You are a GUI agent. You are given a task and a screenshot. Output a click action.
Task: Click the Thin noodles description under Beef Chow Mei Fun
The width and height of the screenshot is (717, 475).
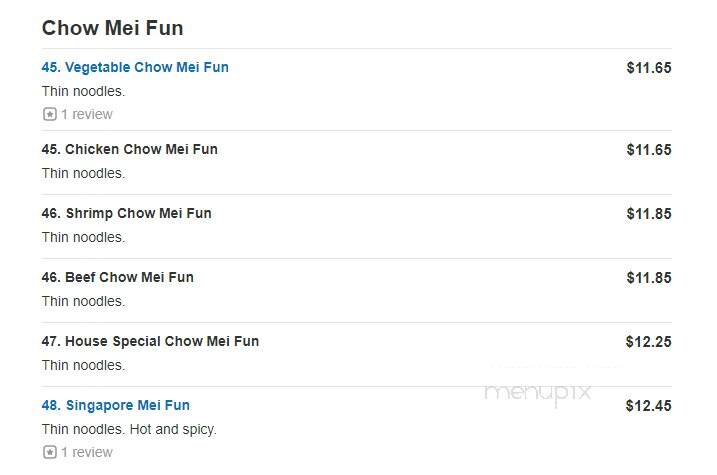click(x=83, y=301)
